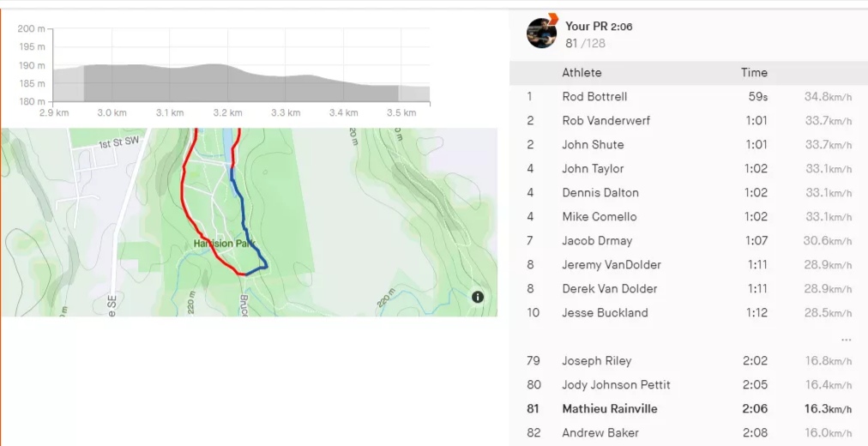
Task: Open Andrew Baker's leaderboard entry
Action: click(600, 433)
